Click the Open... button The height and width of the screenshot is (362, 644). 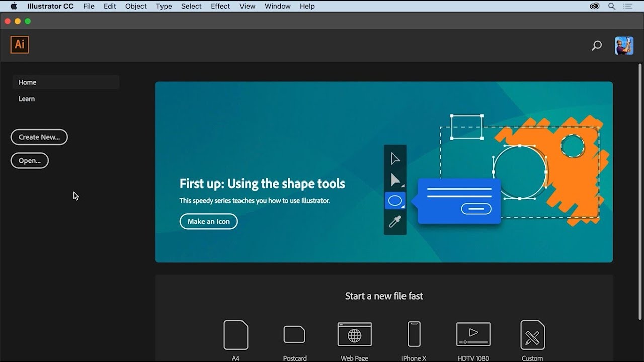30,160
